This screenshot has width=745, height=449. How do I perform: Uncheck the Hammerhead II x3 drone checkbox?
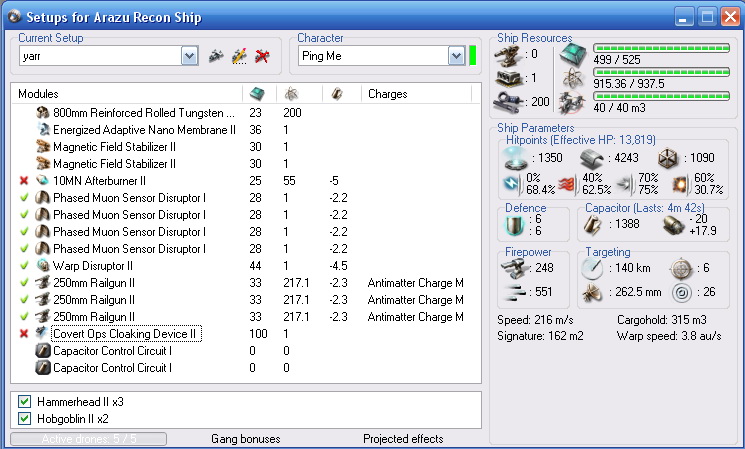coord(24,401)
